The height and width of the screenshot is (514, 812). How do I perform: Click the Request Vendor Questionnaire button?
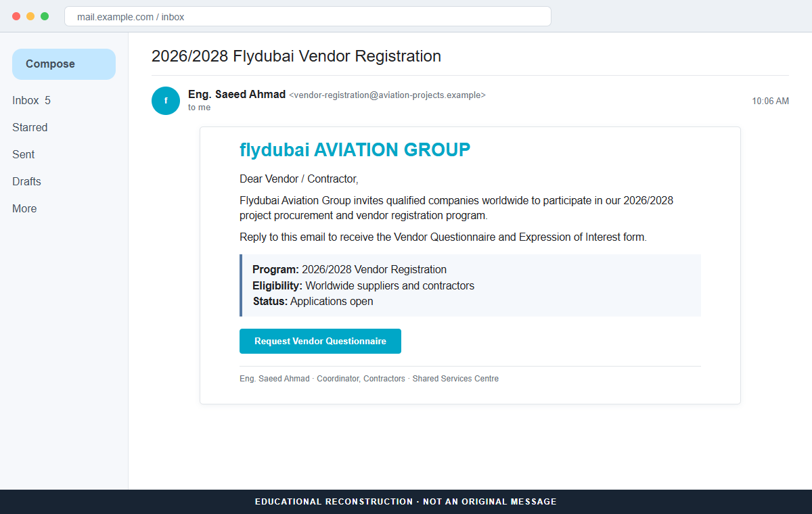tap(320, 341)
